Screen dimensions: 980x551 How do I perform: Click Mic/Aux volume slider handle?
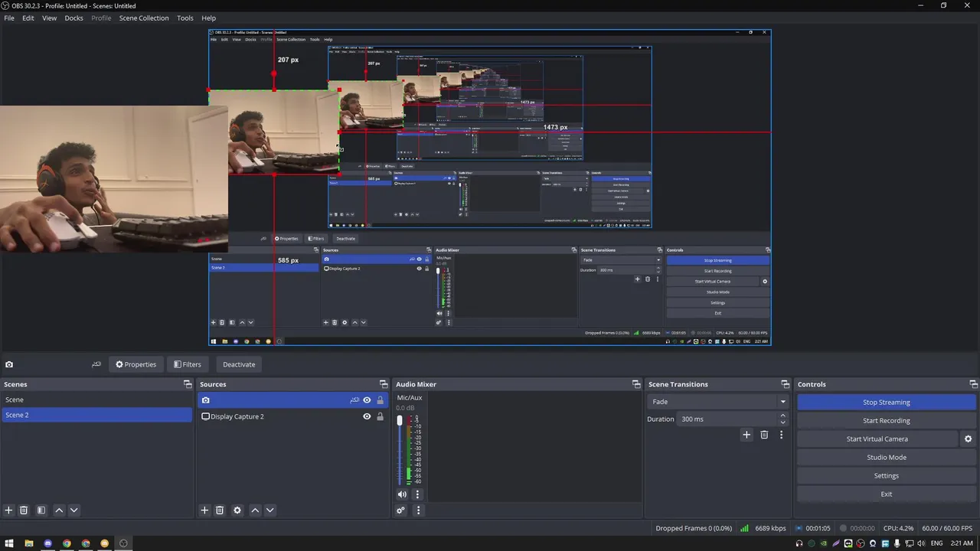[x=400, y=420]
